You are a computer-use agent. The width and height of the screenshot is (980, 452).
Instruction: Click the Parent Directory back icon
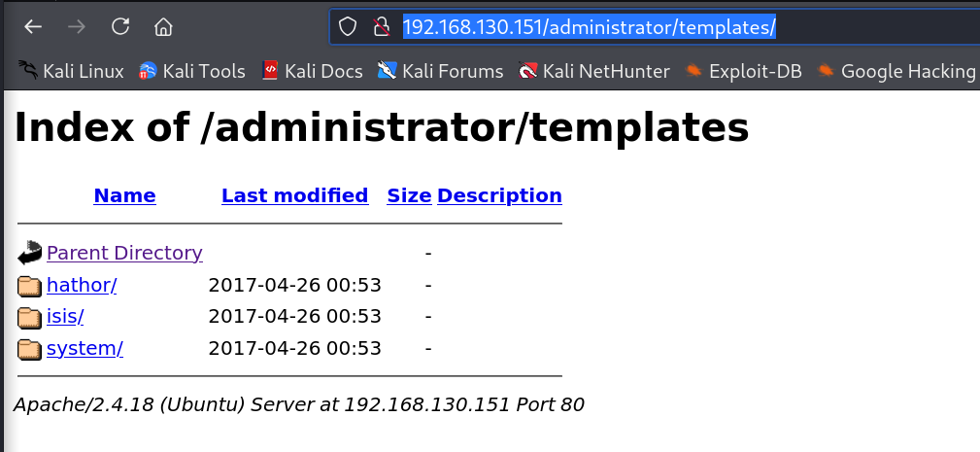coord(30,254)
